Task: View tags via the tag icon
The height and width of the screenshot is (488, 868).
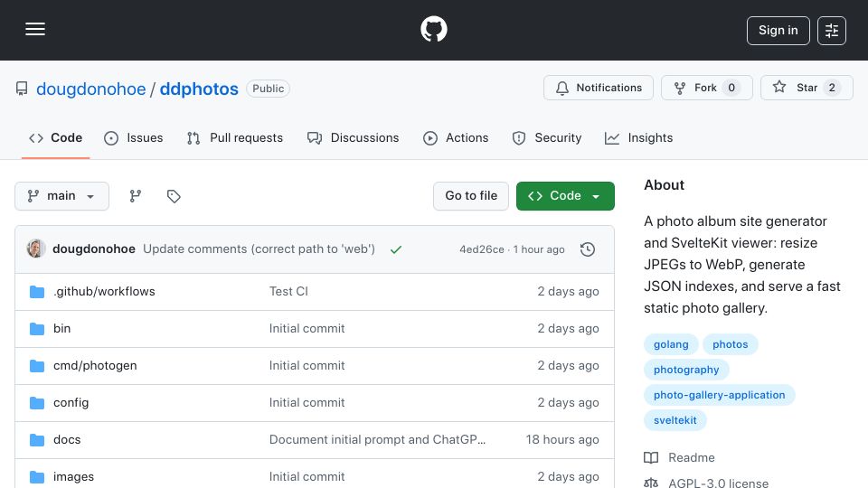Action: pyautogui.click(x=174, y=196)
